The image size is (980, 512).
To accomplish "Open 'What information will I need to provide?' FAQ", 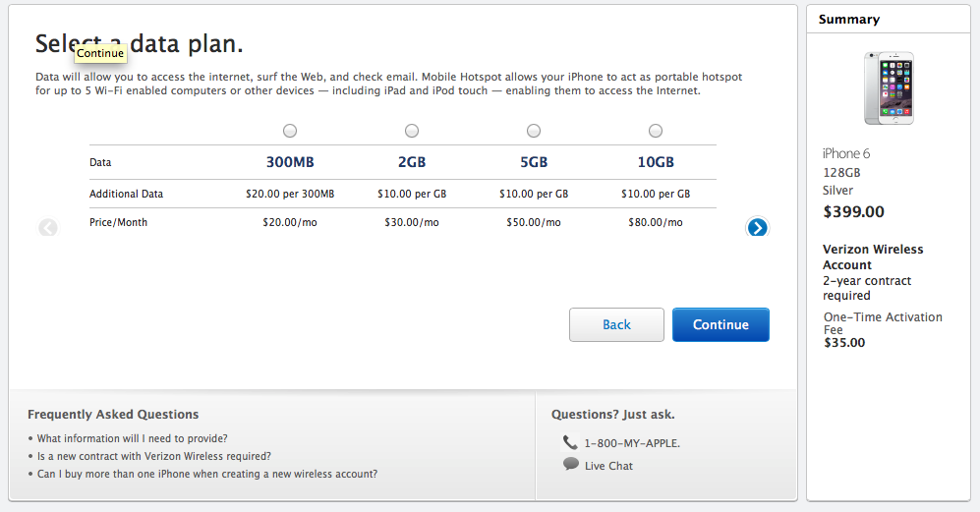I will 132,439.
